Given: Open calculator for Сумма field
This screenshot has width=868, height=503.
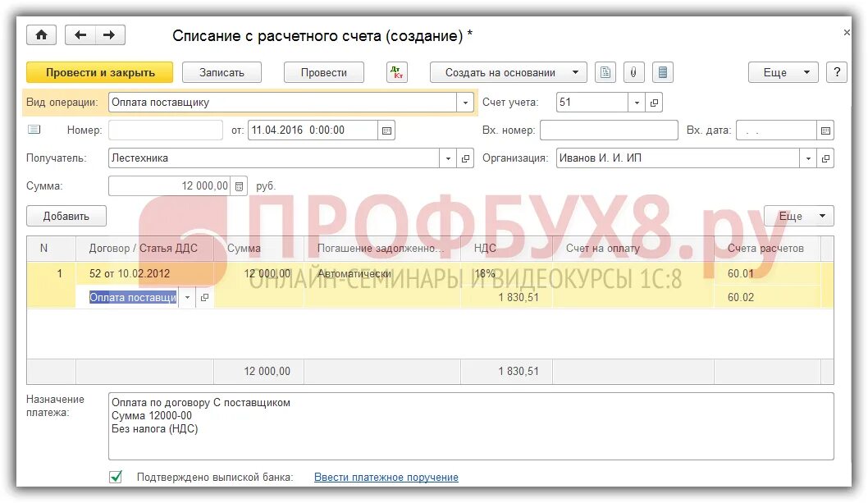Looking at the screenshot, I should click(239, 186).
